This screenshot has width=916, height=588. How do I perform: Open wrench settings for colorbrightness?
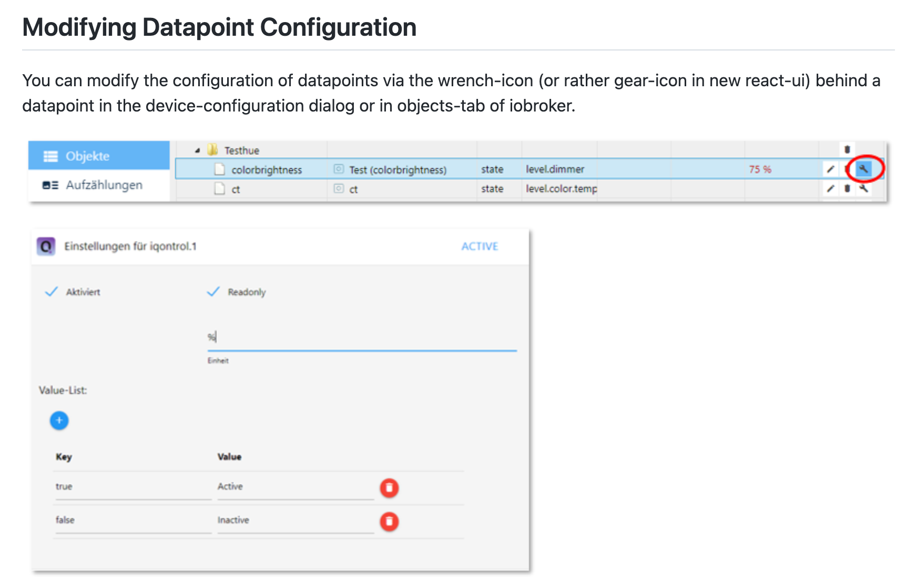863,169
